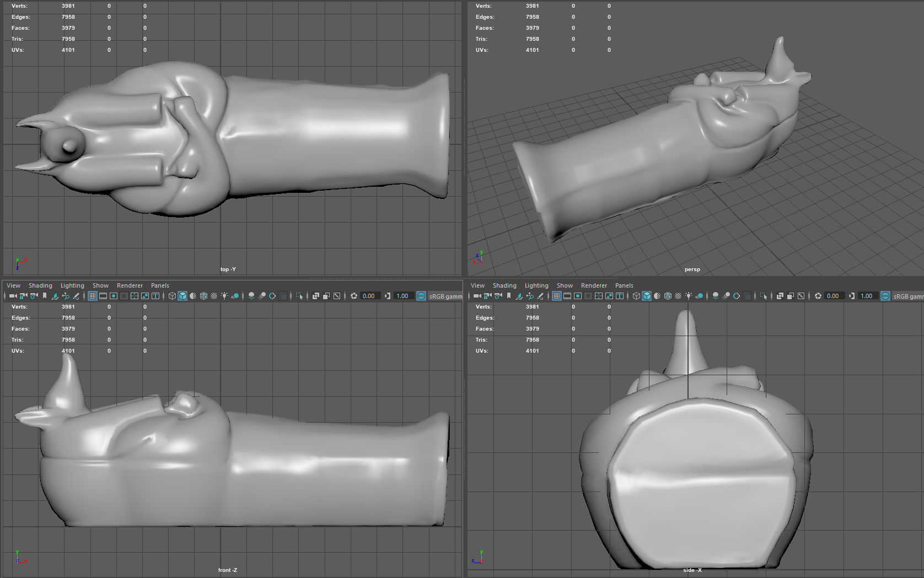Click Wireframe on Shaded icon in front panel
Screen dimensions: 924x578
click(x=203, y=296)
